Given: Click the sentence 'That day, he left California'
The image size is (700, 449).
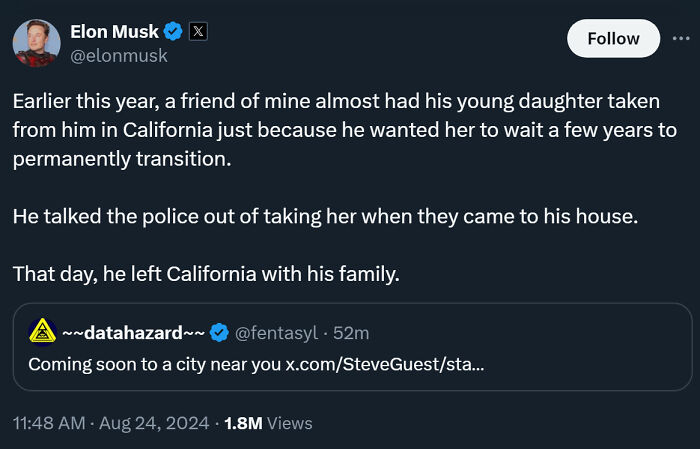Looking at the screenshot, I should (x=206, y=273).
